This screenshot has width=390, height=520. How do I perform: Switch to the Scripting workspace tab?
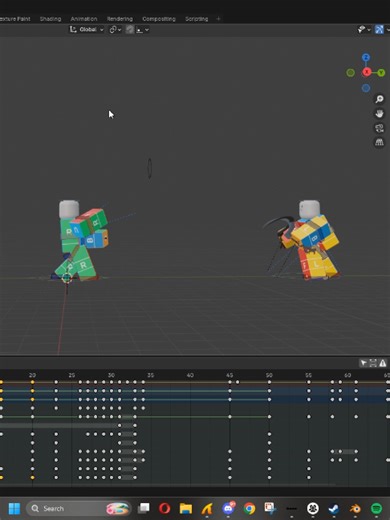(196, 19)
